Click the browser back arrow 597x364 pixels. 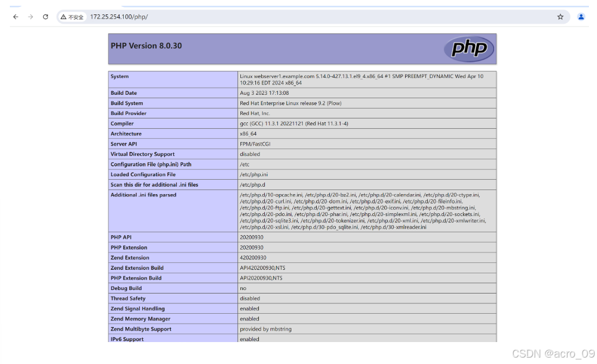coord(16,17)
